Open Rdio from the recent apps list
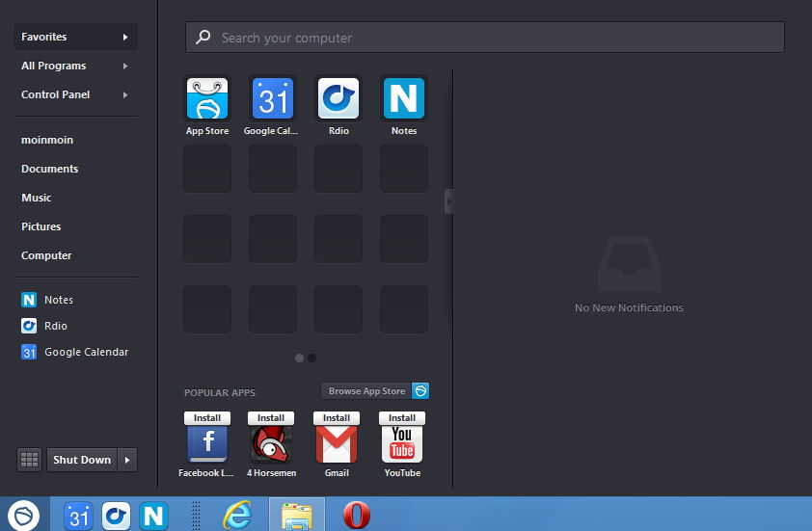 point(44,326)
